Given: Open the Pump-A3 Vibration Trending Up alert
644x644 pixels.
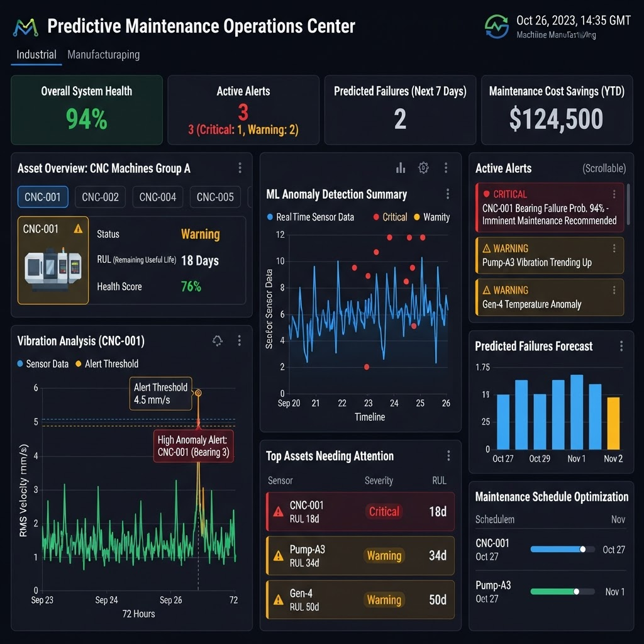Looking at the screenshot, I should point(550,255).
